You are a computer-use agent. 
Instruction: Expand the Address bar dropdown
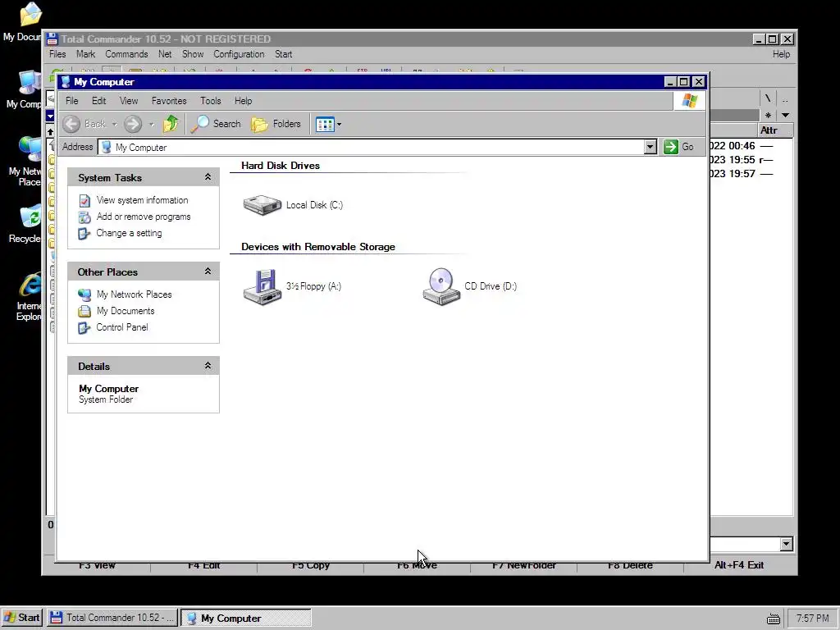(x=650, y=147)
